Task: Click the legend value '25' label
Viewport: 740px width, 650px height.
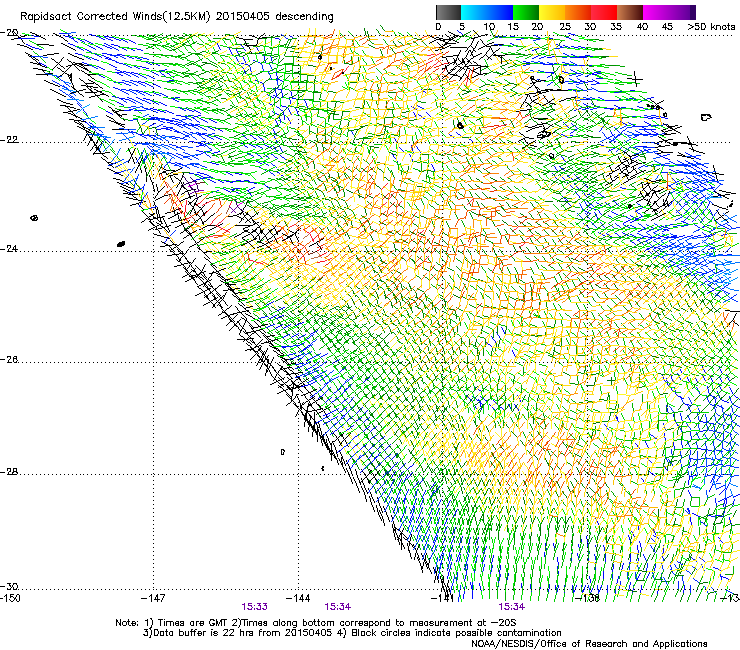Action: (x=564, y=27)
